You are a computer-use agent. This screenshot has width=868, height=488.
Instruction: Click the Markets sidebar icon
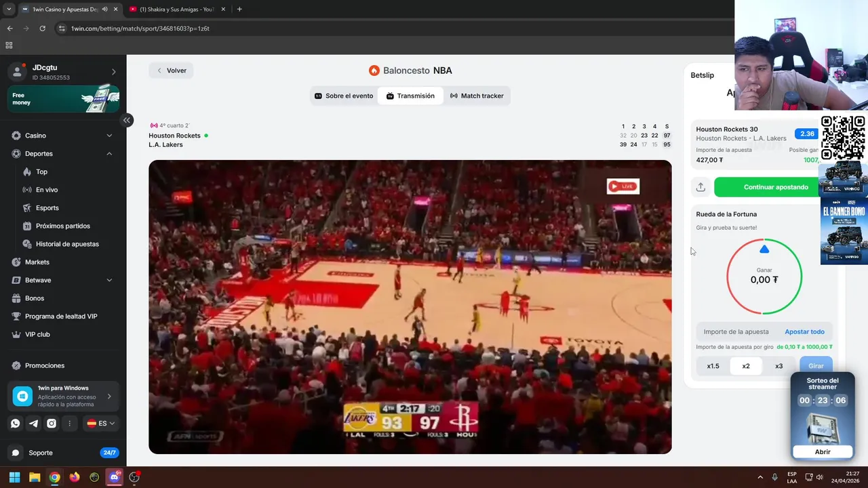click(16, 262)
